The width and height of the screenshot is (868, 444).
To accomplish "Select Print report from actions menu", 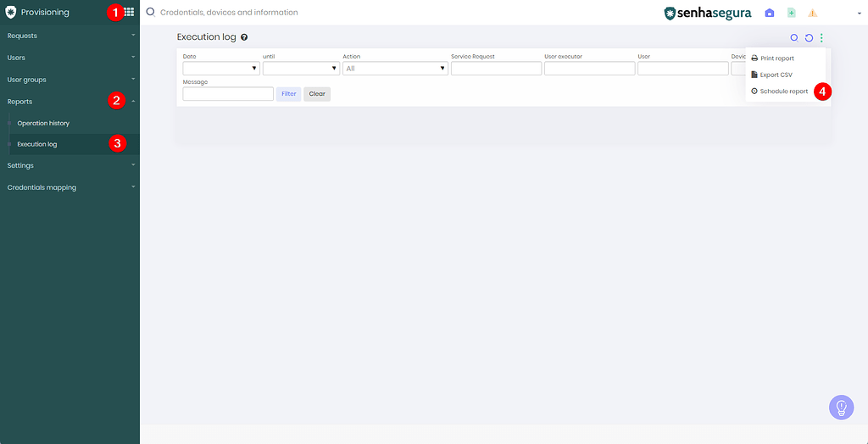I will (773, 58).
